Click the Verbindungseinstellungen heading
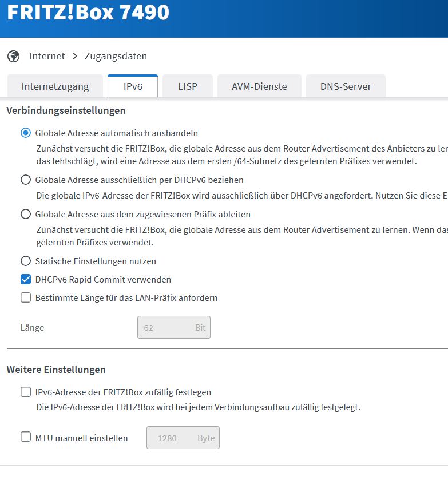This screenshot has height=488, width=448. pyautogui.click(x=66, y=111)
